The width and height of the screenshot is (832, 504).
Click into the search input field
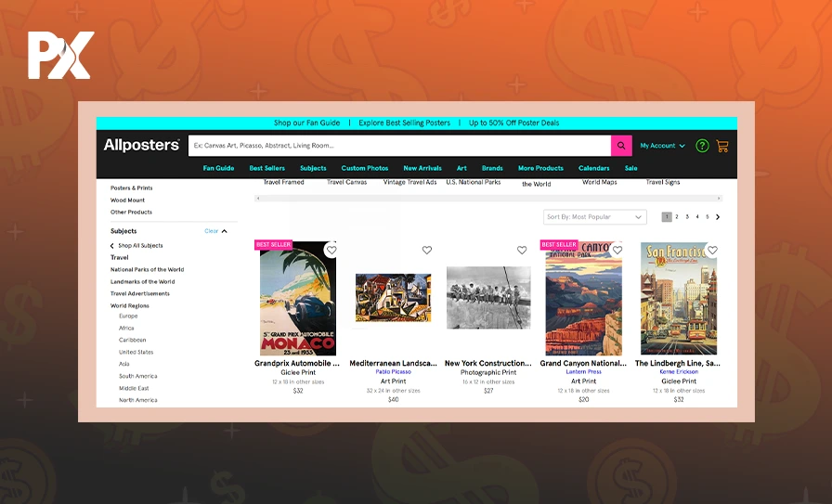399,146
